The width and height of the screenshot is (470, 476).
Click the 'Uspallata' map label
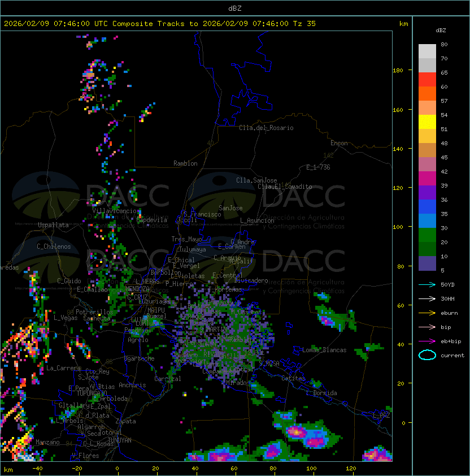point(53,225)
